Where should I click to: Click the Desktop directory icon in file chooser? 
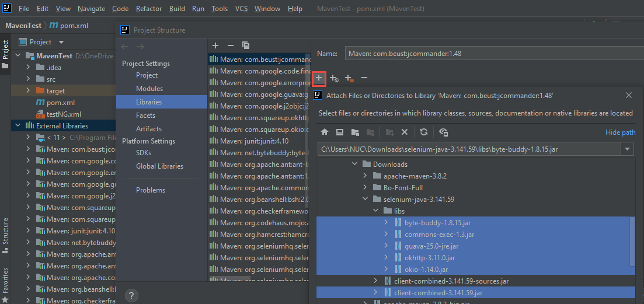coord(340,132)
